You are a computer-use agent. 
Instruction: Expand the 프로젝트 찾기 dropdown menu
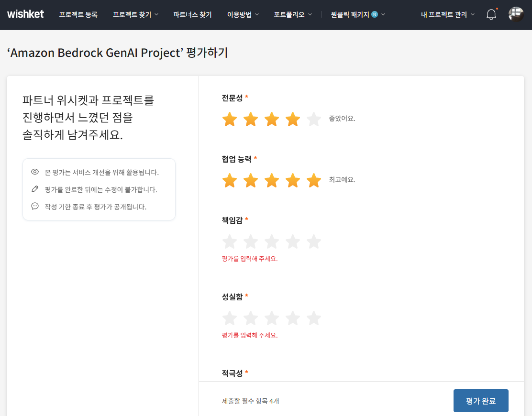(x=135, y=15)
